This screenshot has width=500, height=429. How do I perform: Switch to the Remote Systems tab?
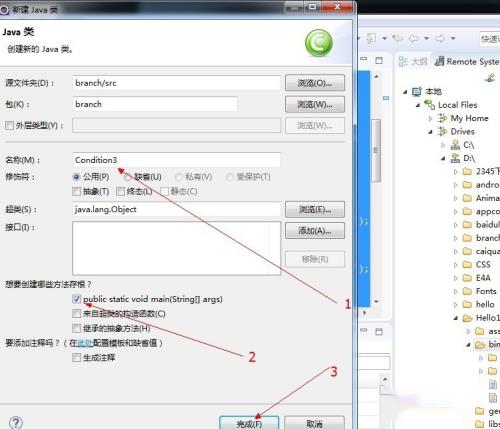467,62
